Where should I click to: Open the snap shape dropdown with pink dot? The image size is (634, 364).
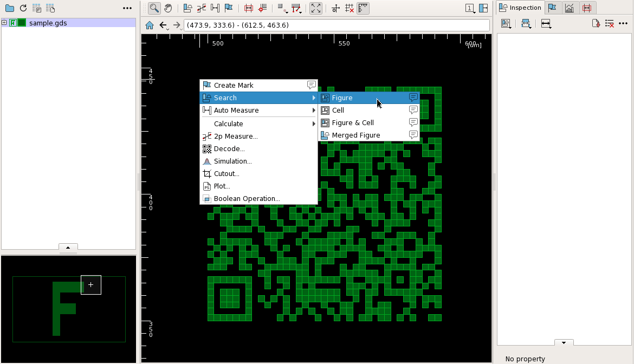[283, 8]
